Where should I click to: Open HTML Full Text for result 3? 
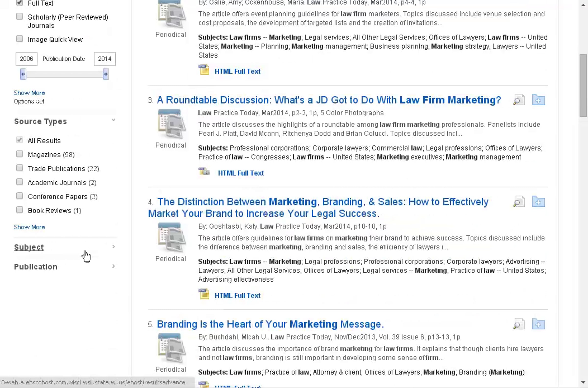click(x=241, y=173)
